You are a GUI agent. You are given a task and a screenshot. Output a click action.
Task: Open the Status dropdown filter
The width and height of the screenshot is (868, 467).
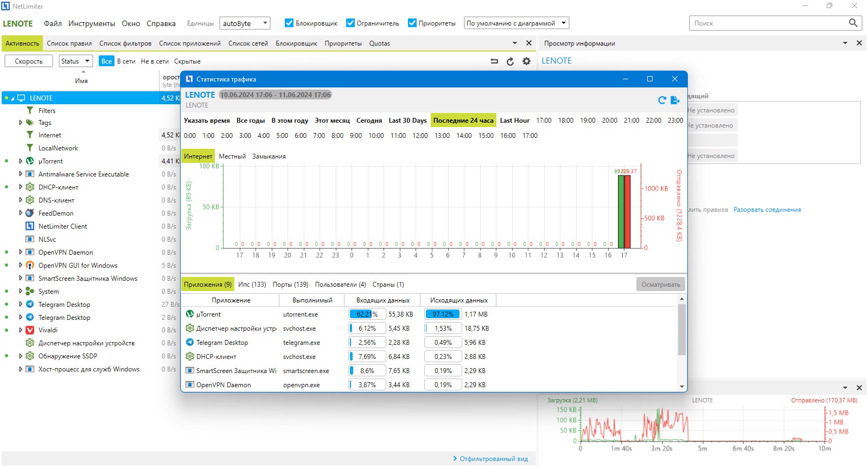tap(76, 61)
